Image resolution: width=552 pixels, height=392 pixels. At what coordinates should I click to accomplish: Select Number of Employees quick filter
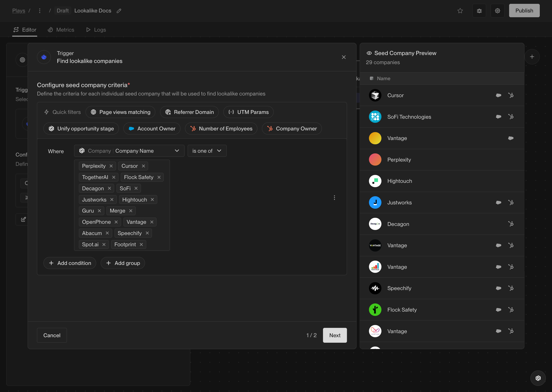(x=221, y=129)
